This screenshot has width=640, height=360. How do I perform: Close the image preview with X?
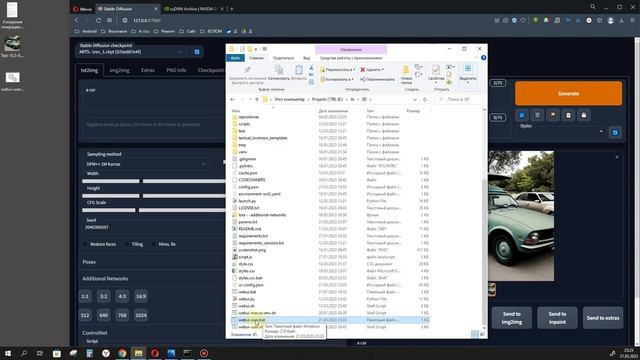click(617, 157)
